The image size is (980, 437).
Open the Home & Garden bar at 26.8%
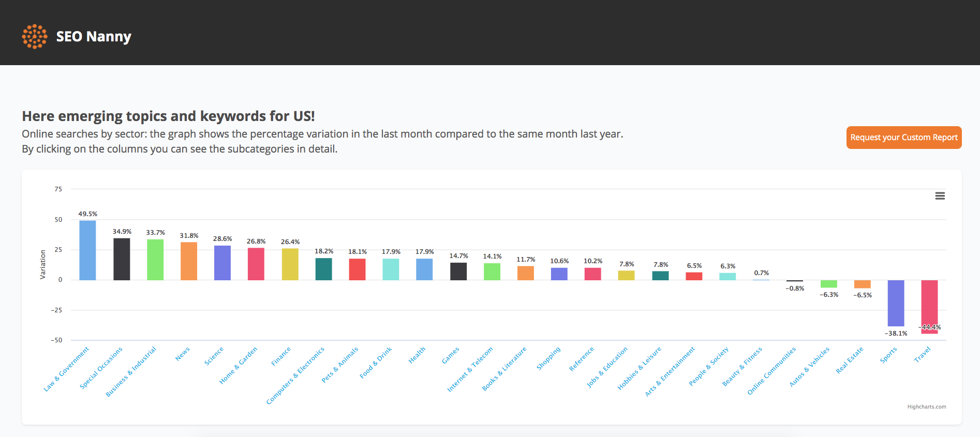tap(256, 264)
